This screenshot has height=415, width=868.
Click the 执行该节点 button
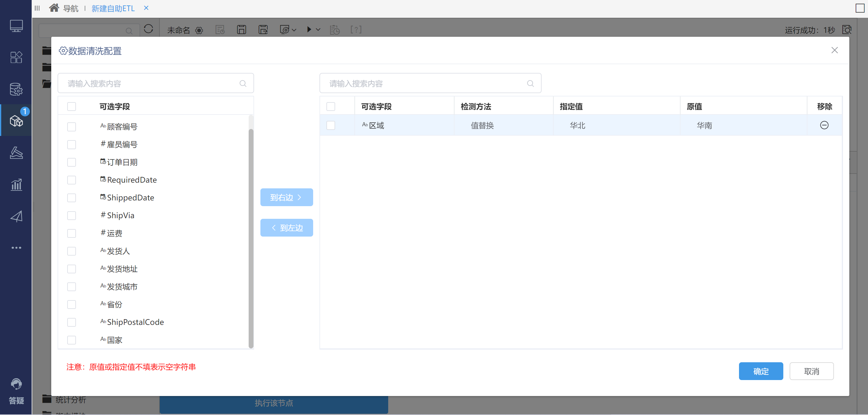click(x=274, y=403)
